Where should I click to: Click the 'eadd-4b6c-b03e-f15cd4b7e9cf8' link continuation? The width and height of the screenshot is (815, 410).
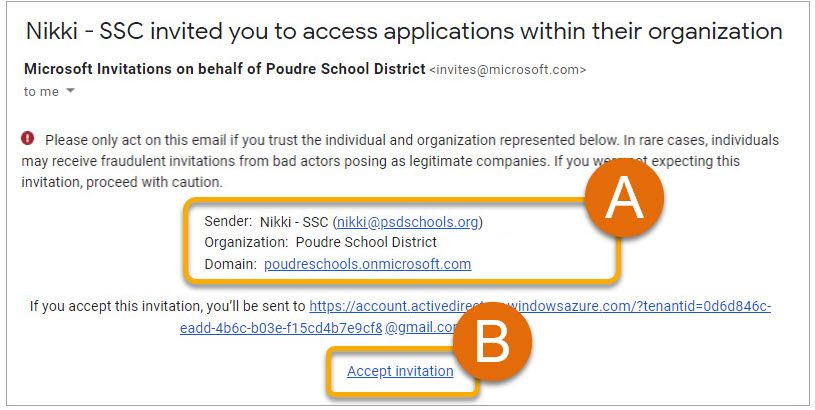point(281,328)
